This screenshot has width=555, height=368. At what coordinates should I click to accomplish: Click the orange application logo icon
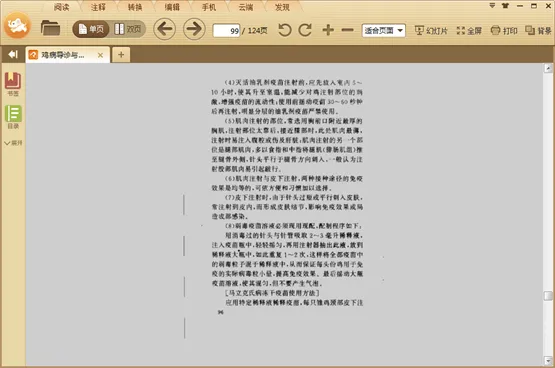(x=17, y=25)
